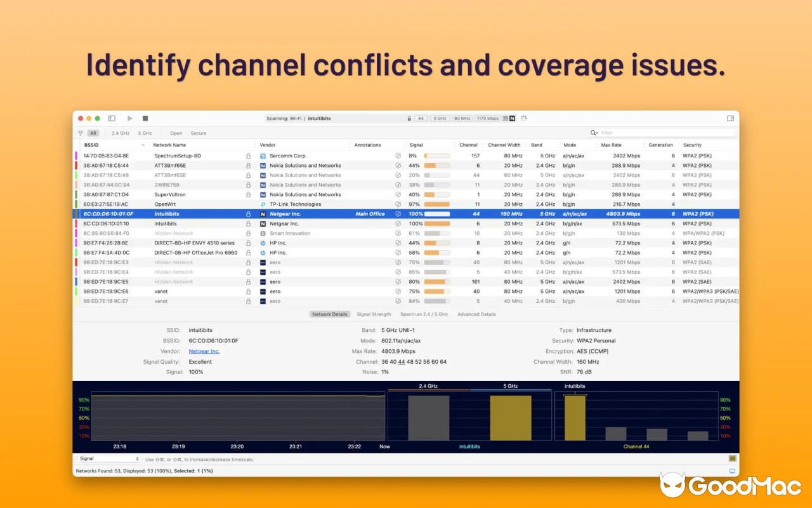Click the TP-Link vendor logo icon
This screenshot has height=508, width=812.
[263, 204]
